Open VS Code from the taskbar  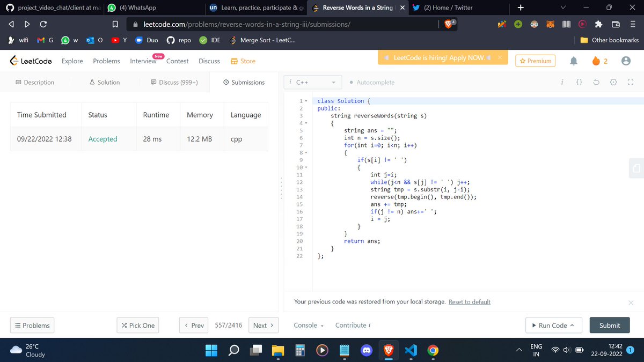click(411, 350)
